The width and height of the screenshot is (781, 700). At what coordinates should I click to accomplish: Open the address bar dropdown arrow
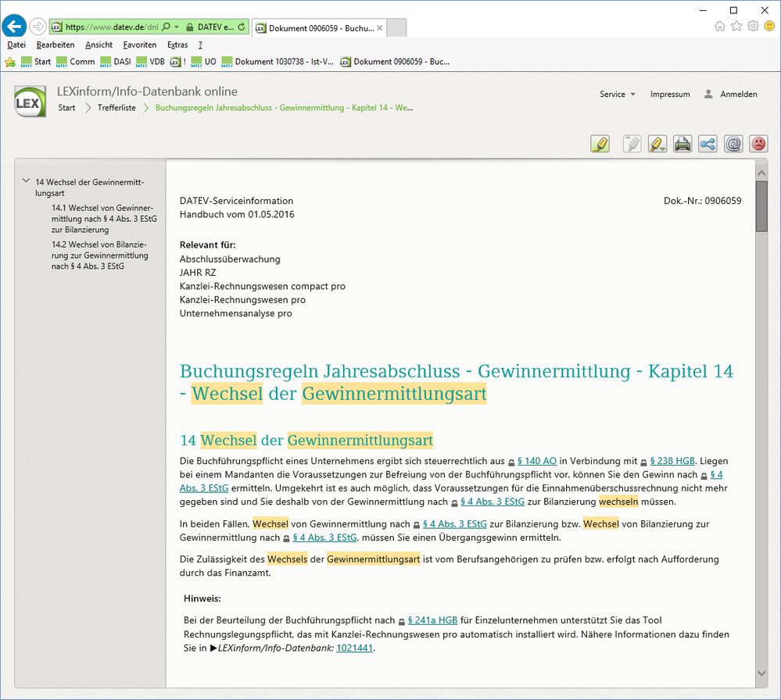click(177, 27)
